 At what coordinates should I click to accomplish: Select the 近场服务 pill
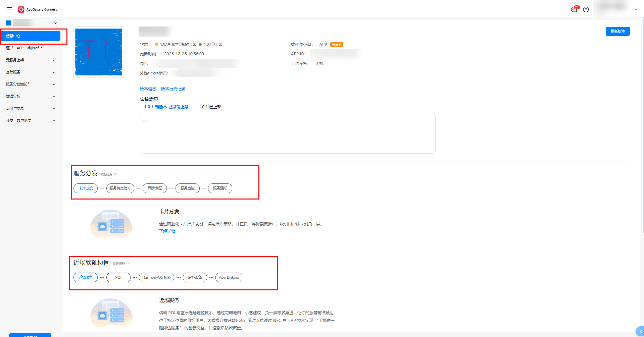[85, 277]
